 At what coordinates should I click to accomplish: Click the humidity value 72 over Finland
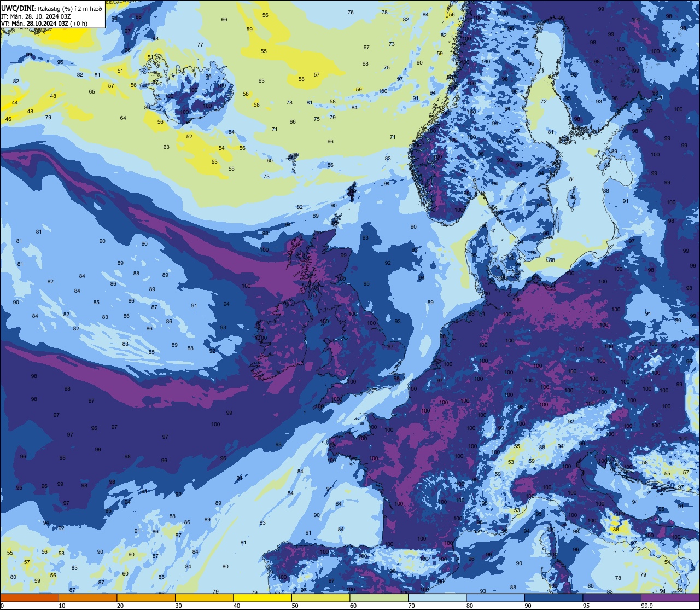tap(544, 102)
